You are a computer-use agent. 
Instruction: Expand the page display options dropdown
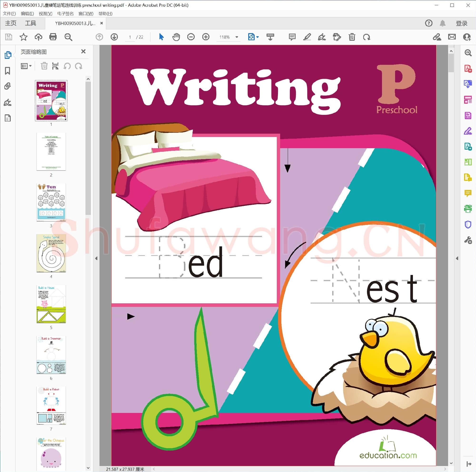pos(257,37)
